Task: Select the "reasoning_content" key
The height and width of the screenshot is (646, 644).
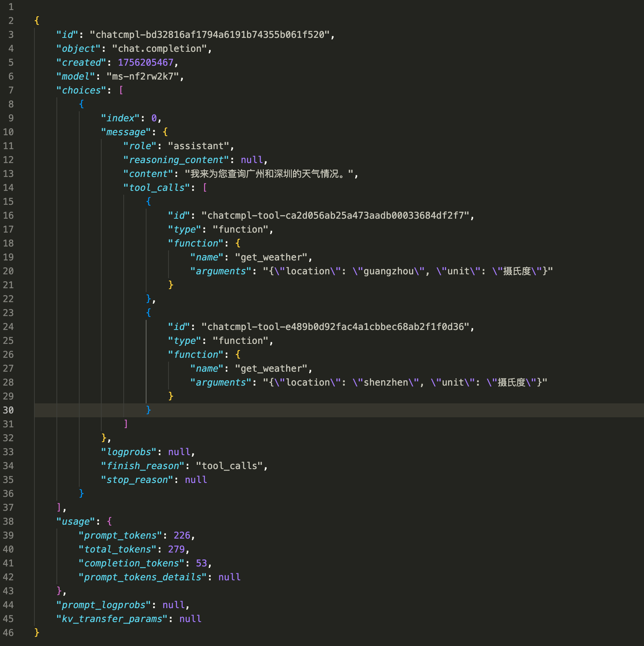Action: pos(176,160)
